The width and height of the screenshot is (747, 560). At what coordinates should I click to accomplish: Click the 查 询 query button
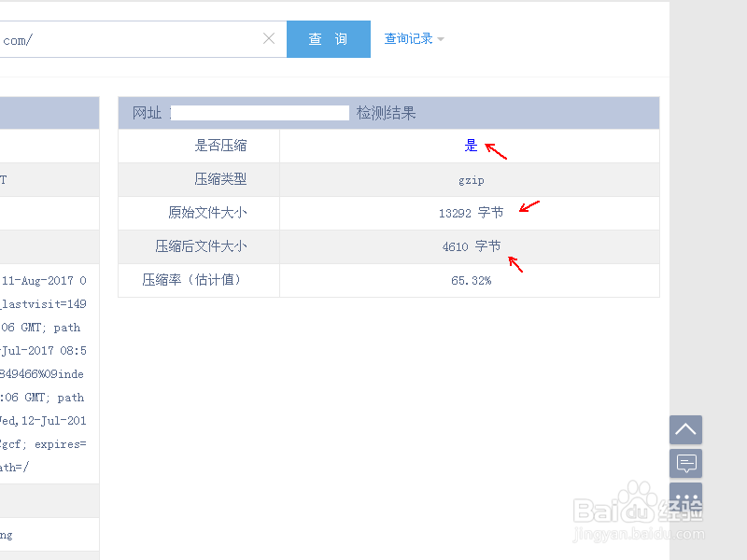pyautogui.click(x=329, y=38)
